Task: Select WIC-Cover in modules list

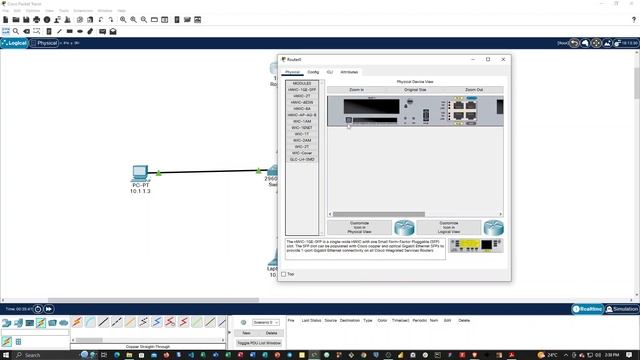Action: point(302,153)
